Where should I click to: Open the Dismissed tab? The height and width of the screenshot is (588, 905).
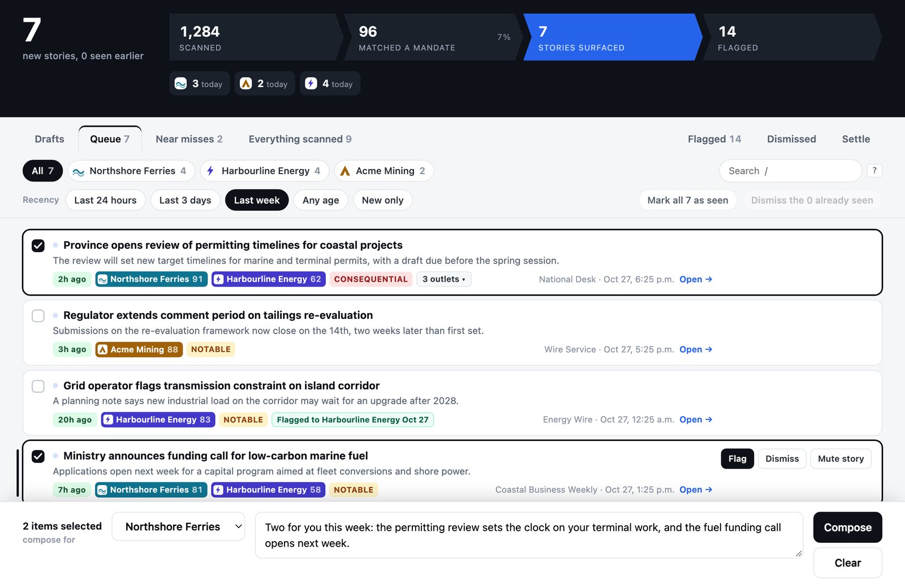791,139
